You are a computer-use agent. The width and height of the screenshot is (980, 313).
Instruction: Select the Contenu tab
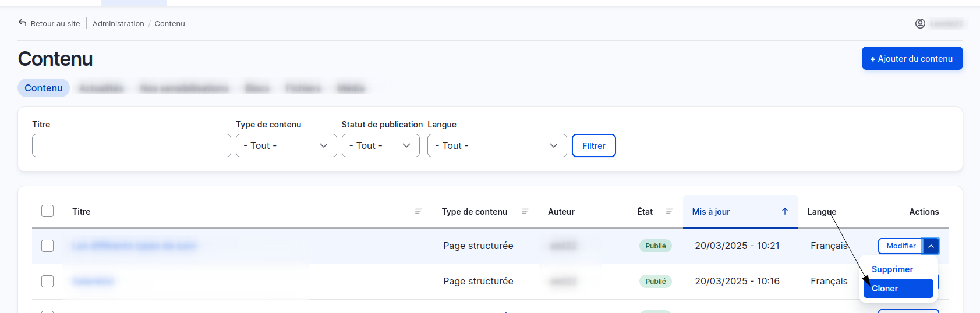click(44, 88)
